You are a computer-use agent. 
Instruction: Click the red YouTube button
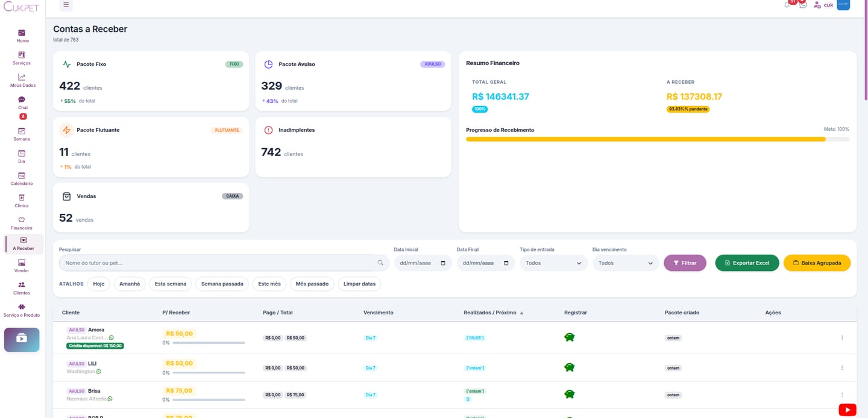click(847, 410)
